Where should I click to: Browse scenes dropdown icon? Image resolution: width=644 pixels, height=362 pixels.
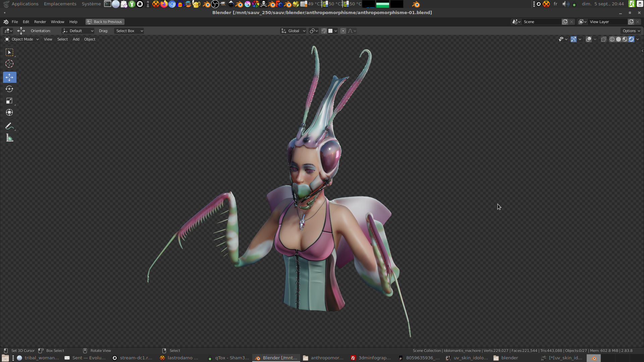click(516, 22)
